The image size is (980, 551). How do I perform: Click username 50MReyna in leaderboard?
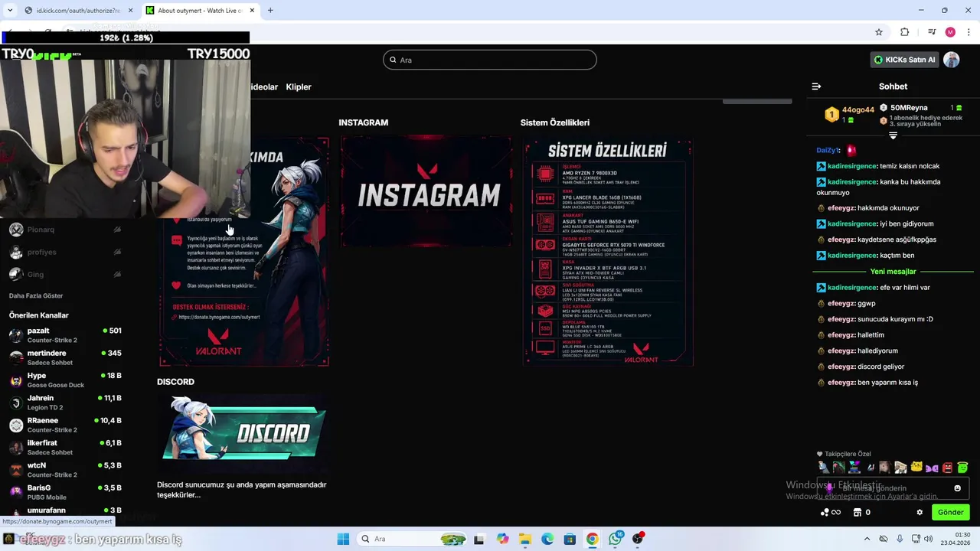[909, 108]
